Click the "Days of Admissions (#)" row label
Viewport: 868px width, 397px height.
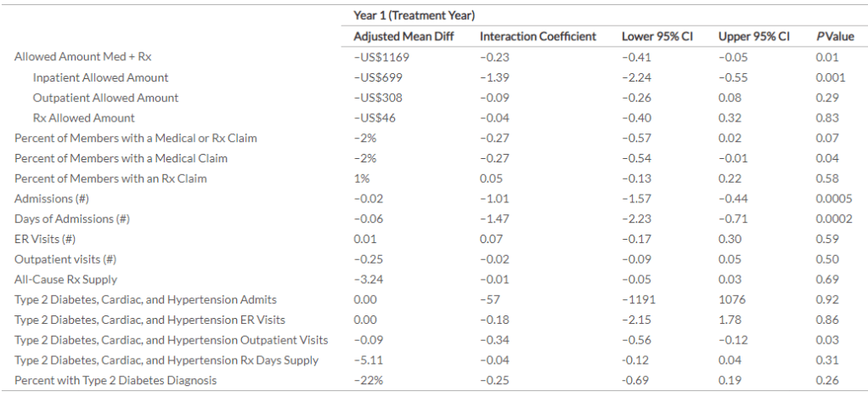point(71,218)
